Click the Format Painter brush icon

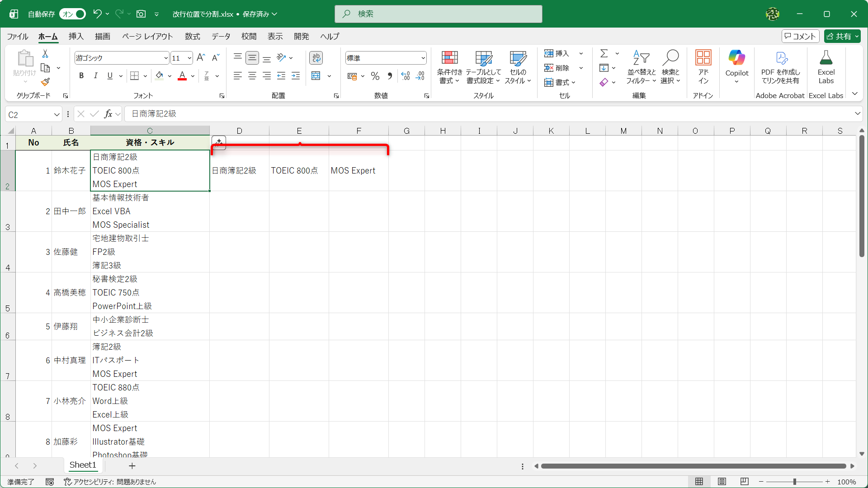click(45, 82)
